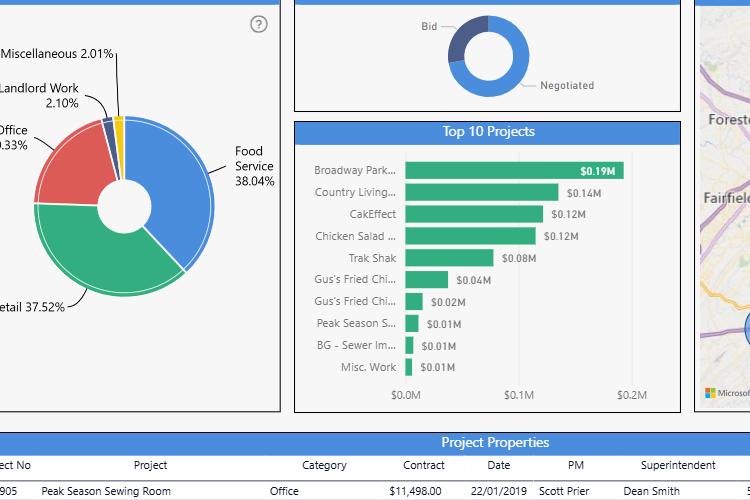Click the Microsoft Bing logo on map
Image resolution: width=750 pixels, height=500 pixels.
pyautogui.click(x=728, y=393)
